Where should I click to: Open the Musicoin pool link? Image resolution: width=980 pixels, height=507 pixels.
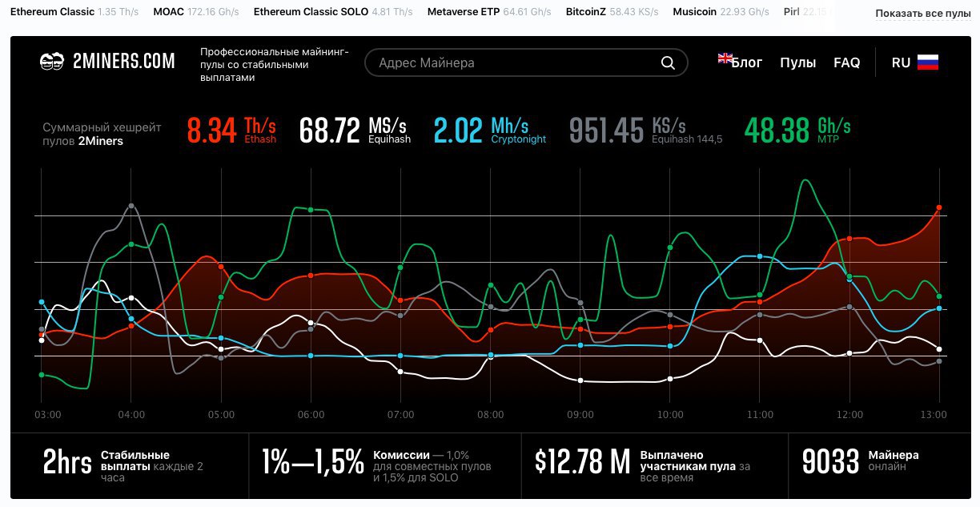tap(721, 13)
